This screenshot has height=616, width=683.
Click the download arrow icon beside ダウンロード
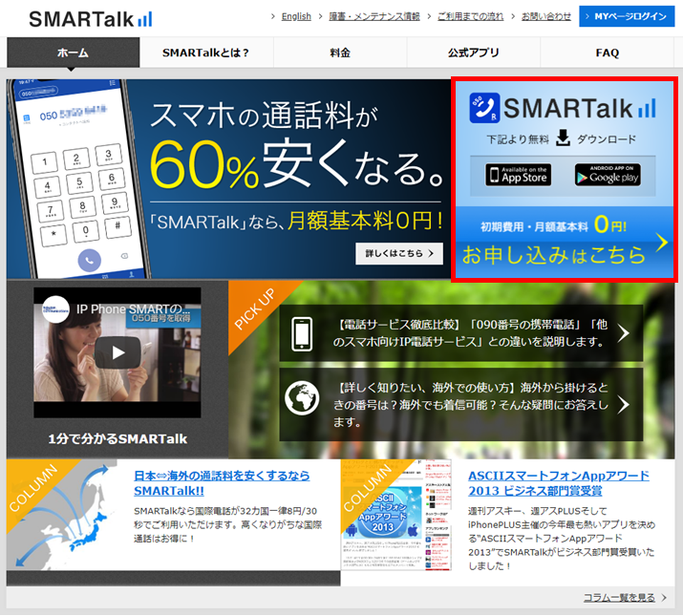[x=564, y=138]
